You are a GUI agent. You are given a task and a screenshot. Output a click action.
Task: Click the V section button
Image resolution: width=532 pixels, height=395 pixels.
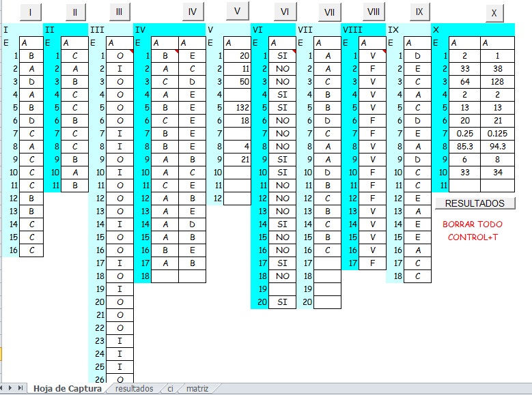[x=238, y=11]
